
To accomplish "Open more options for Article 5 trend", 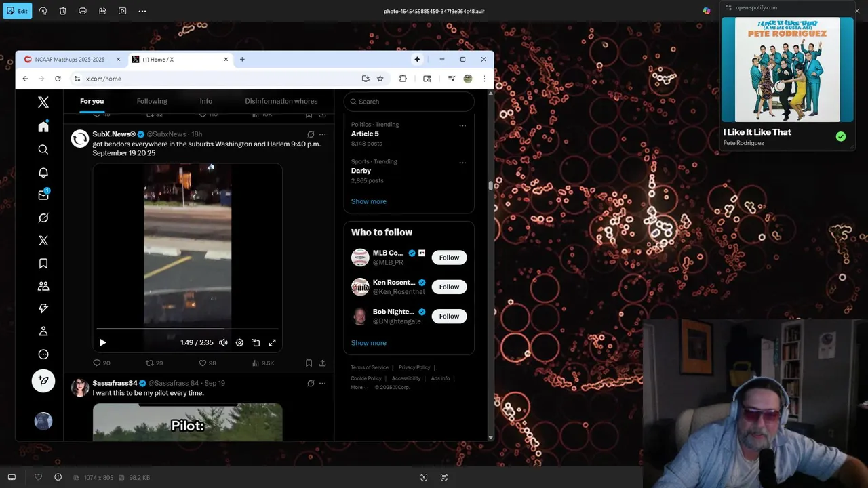I will coord(462,125).
